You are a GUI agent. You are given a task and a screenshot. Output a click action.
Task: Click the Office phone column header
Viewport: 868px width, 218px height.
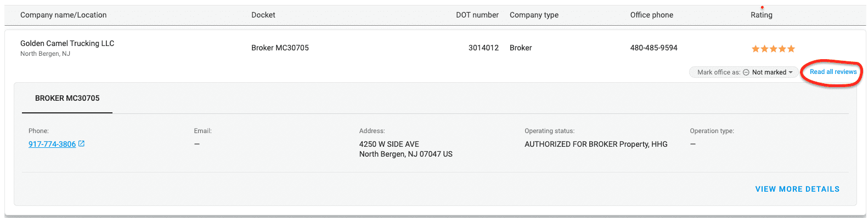[651, 15]
